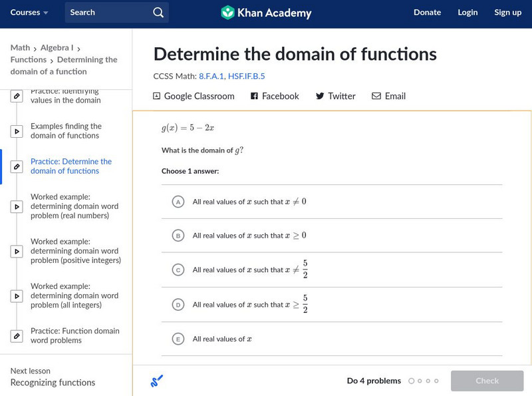Viewport: 532px width, 396px height.
Task: Open the Courses dropdown
Action: (30, 12)
